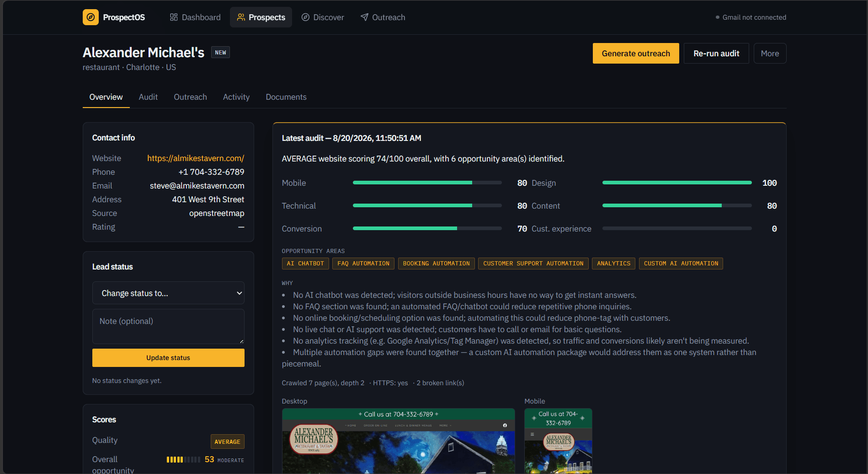Click the BOOKING AUTOMATION opportunity tag

[436, 264]
